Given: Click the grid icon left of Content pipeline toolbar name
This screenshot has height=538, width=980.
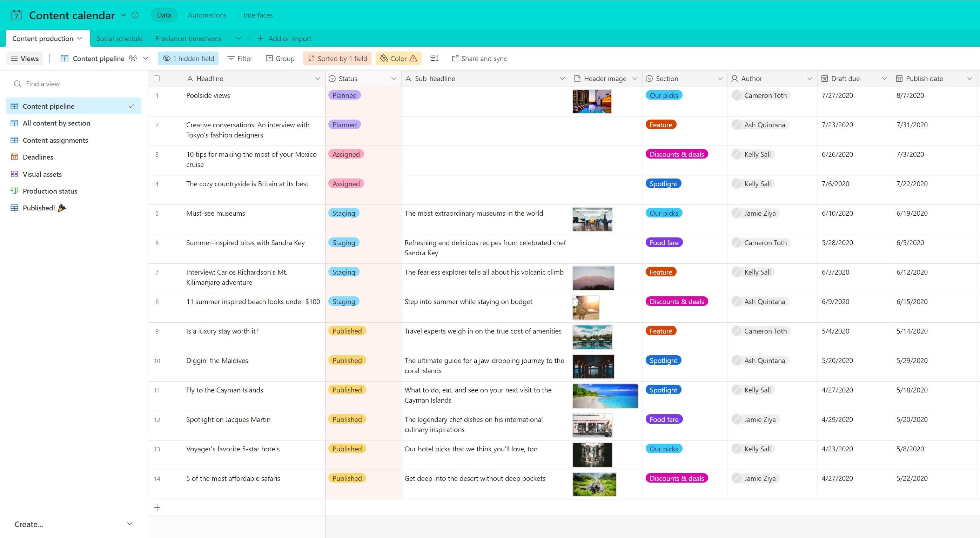Looking at the screenshot, I should click(x=65, y=58).
